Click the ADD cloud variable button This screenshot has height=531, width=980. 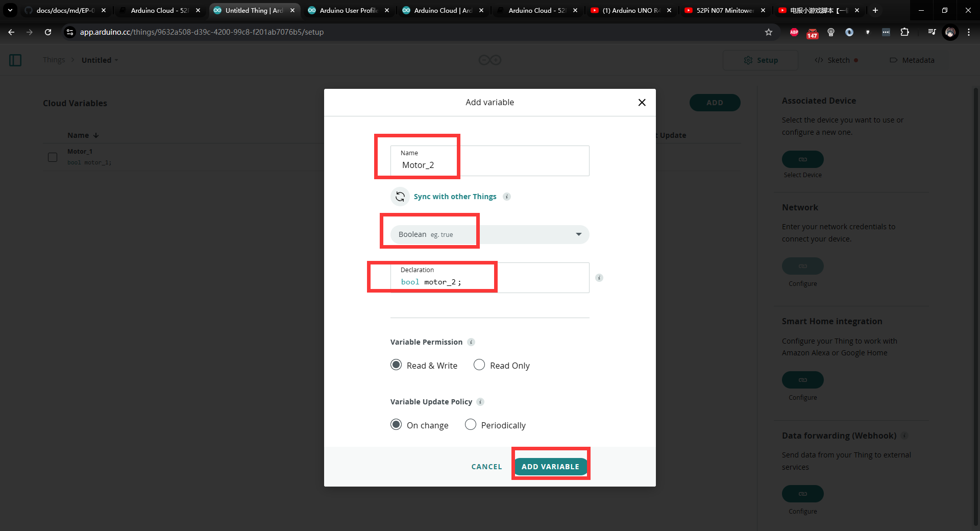715,103
